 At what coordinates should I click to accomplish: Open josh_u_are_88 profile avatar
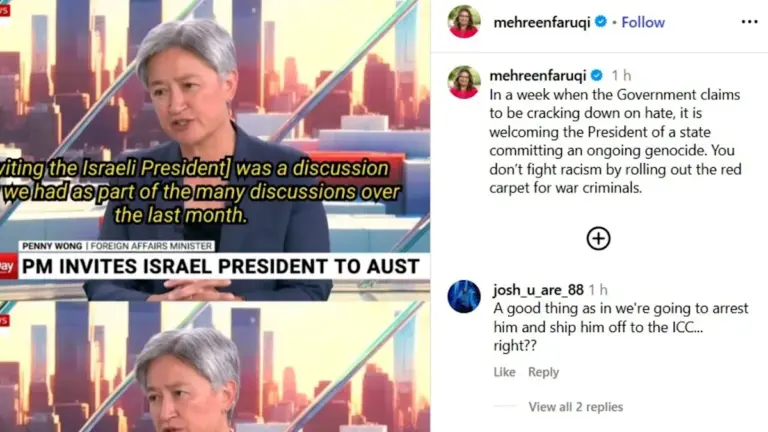point(463,296)
